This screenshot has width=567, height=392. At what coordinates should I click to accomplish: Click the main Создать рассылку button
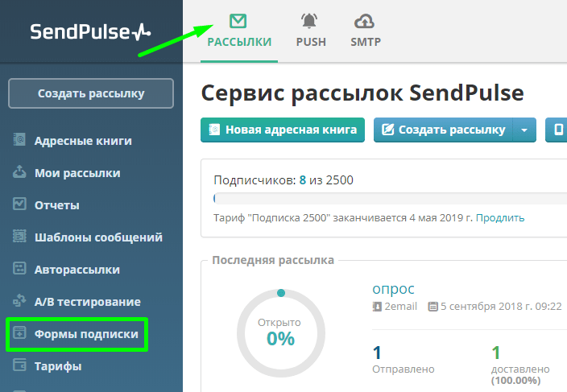click(x=443, y=130)
